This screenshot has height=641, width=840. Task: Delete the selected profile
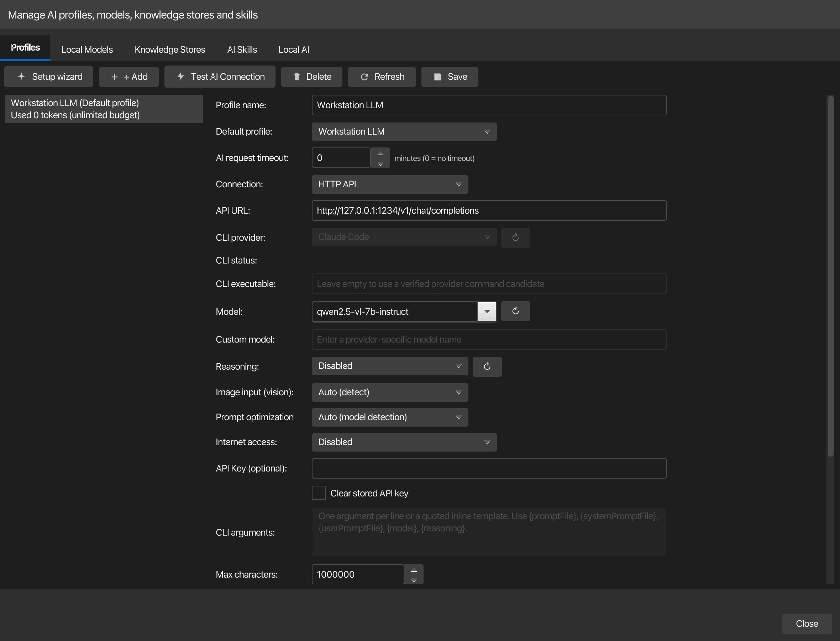(311, 77)
